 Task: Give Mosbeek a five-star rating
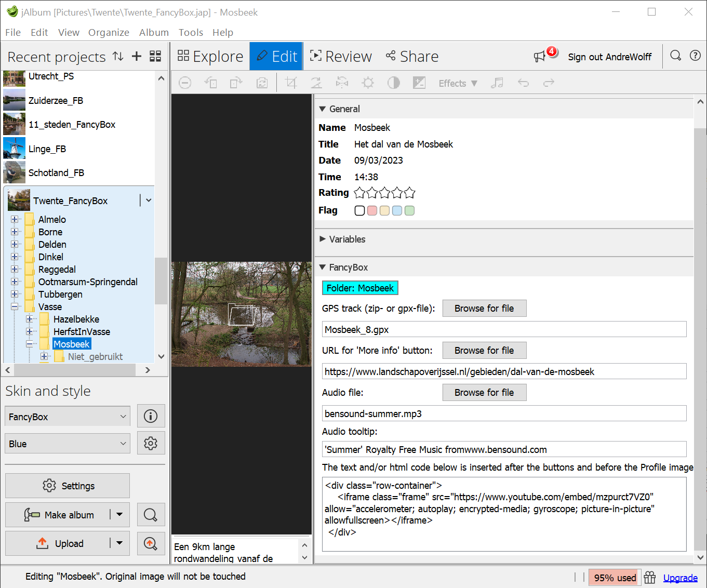[410, 193]
